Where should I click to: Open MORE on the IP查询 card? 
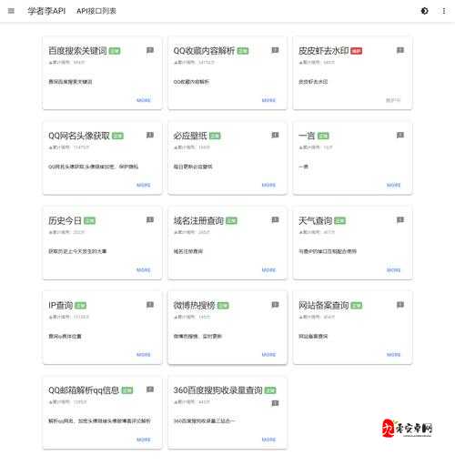[144, 355]
